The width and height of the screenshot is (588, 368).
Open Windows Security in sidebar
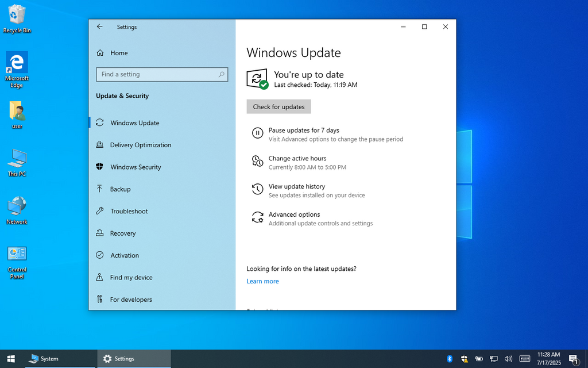pyautogui.click(x=136, y=167)
